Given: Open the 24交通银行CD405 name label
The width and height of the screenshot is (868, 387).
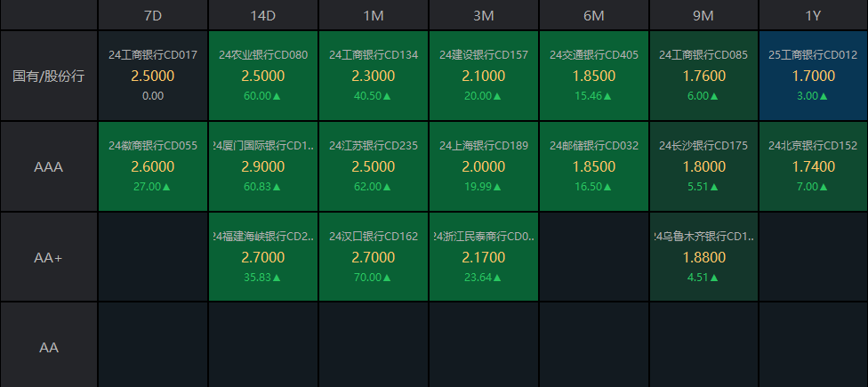Looking at the screenshot, I should tap(593, 55).
